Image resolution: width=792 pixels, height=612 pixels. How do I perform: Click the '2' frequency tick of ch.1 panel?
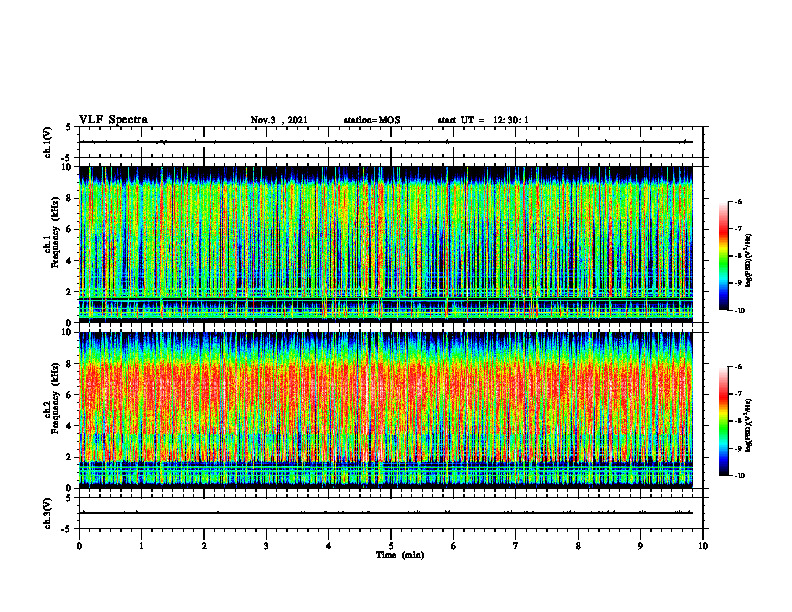[x=70, y=292]
